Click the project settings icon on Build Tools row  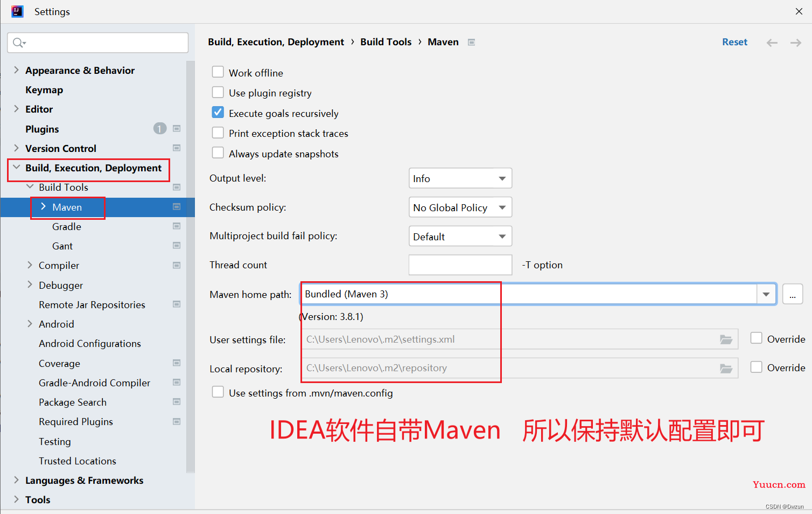[x=177, y=187]
